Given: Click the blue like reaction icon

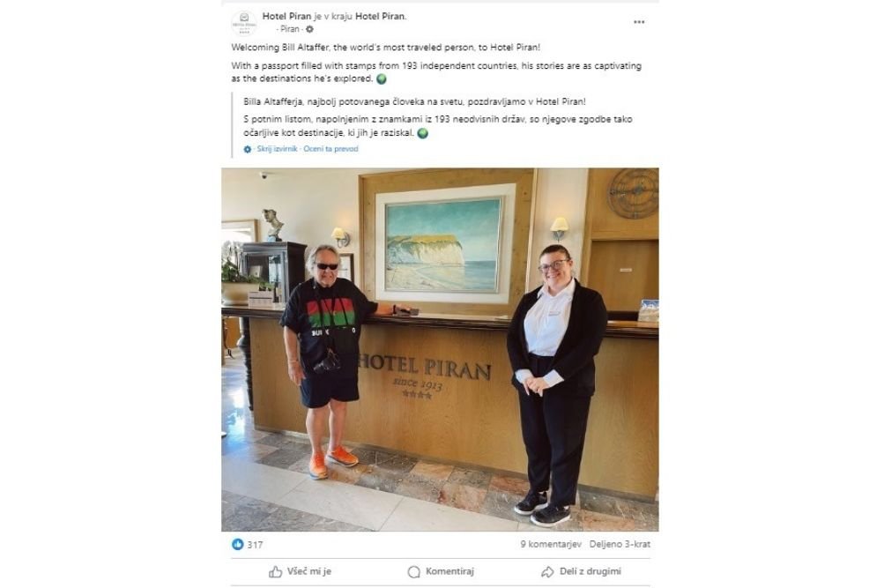Looking at the screenshot, I should pos(238,544).
